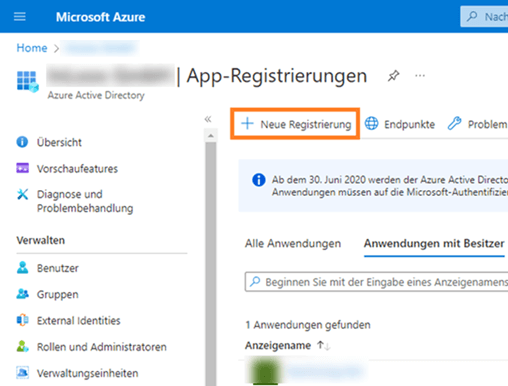Click the info icon in the notice banner
This screenshot has height=386, width=508.
pos(259,180)
